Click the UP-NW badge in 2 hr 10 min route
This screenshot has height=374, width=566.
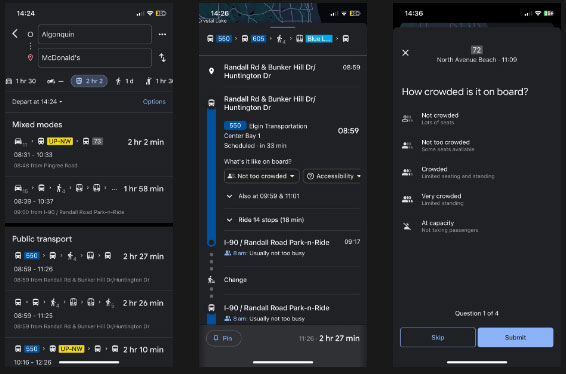point(71,349)
